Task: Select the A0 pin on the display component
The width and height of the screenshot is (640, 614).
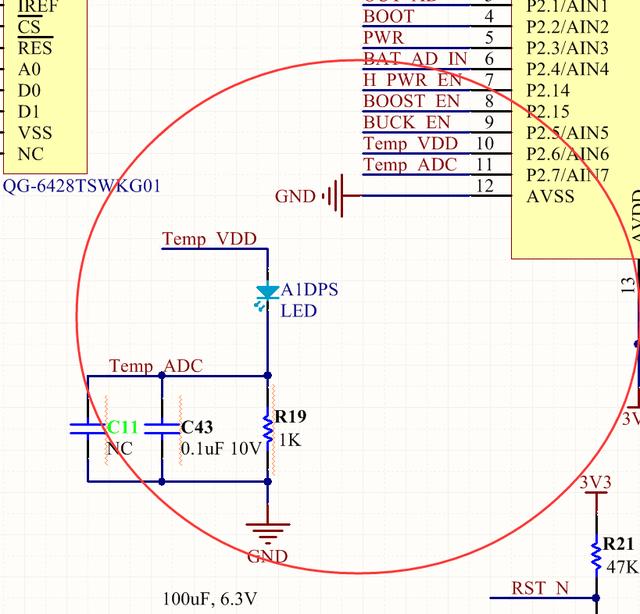Action: click(29, 69)
